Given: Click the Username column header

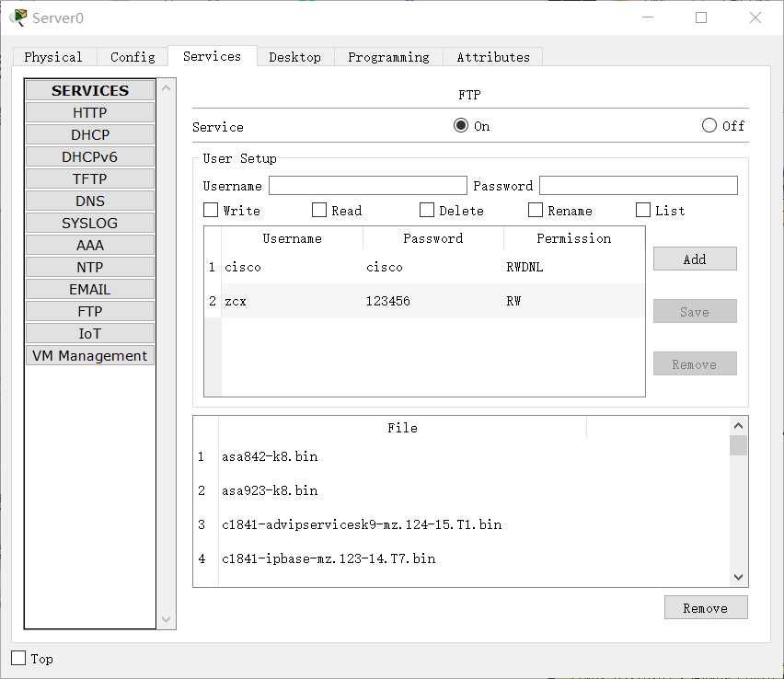Looking at the screenshot, I should tap(292, 238).
